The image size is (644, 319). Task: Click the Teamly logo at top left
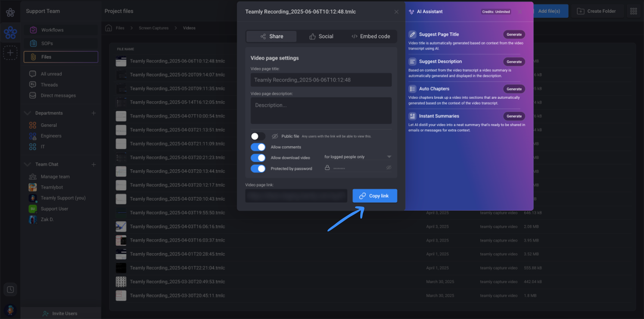[10, 13]
